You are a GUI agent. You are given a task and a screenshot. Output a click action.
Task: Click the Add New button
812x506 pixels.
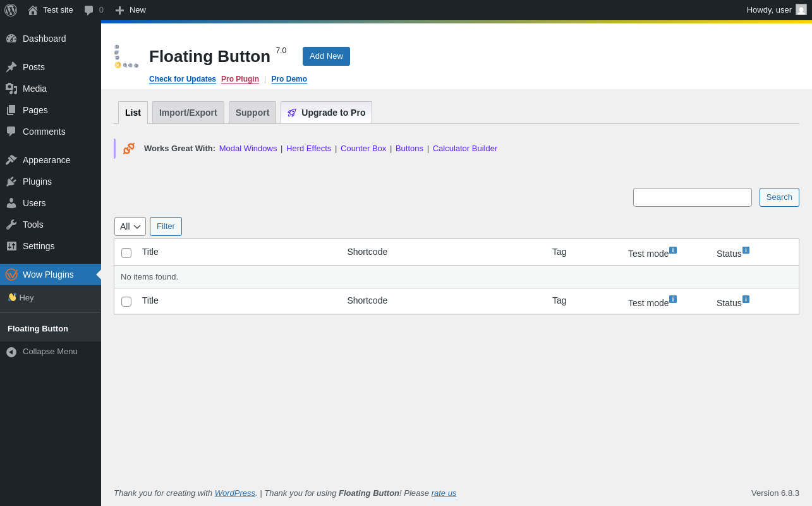tap(326, 56)
